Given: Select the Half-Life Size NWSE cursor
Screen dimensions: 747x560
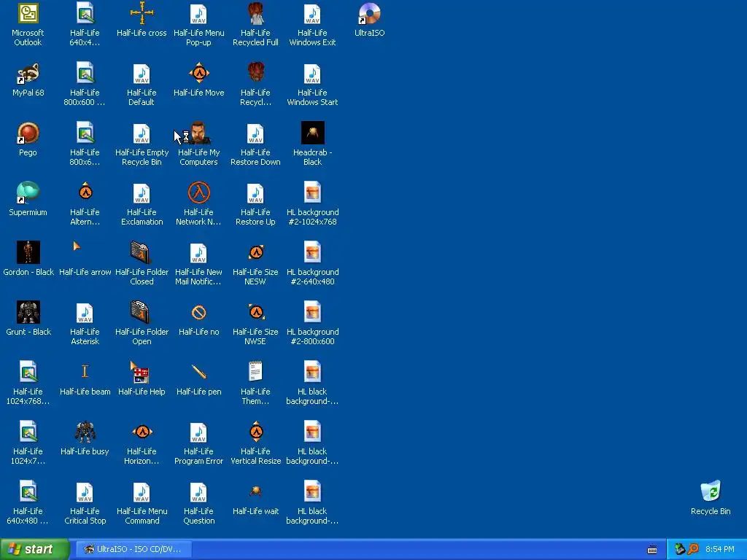Looking at the screenshot, I should click(x=255, y=323).
